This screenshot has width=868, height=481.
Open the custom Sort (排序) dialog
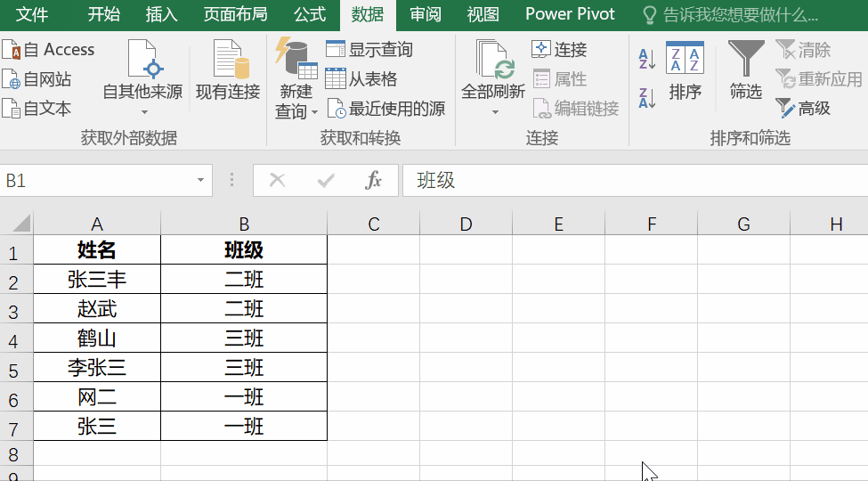685,71
